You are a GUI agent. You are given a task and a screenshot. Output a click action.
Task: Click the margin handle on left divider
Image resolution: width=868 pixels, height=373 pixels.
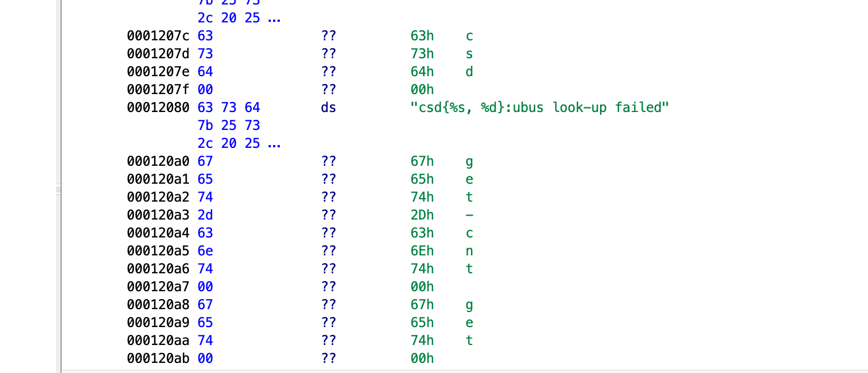click(58, 190)
